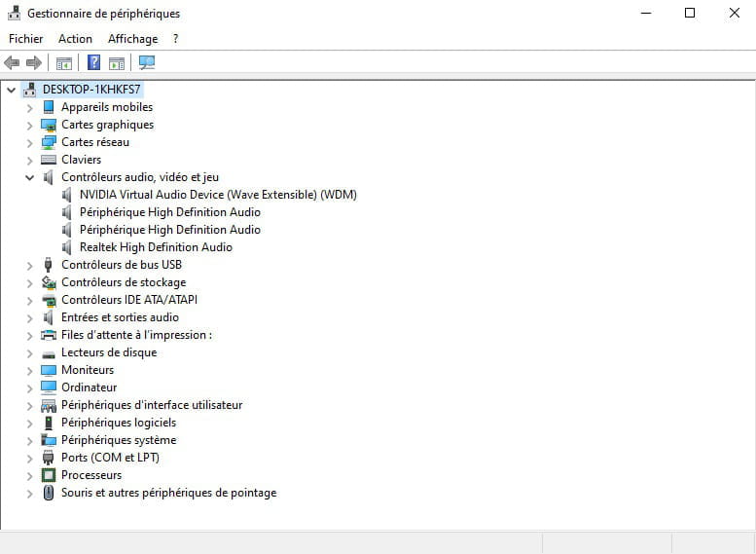Open the ? help menu
The height and width of the screenshot is (554, 756).
(x=175, y=39)
